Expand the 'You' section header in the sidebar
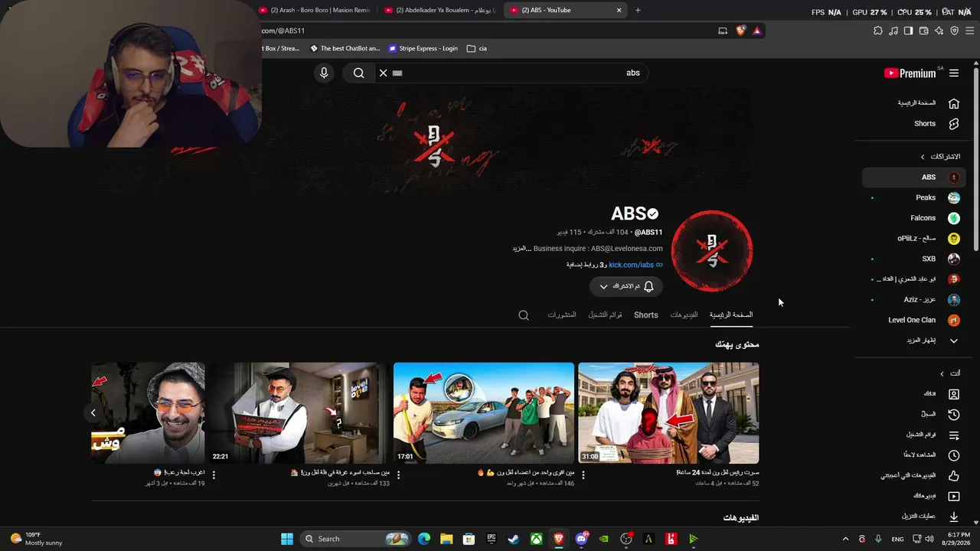980x551 pixels. click(x=950, y=373)
